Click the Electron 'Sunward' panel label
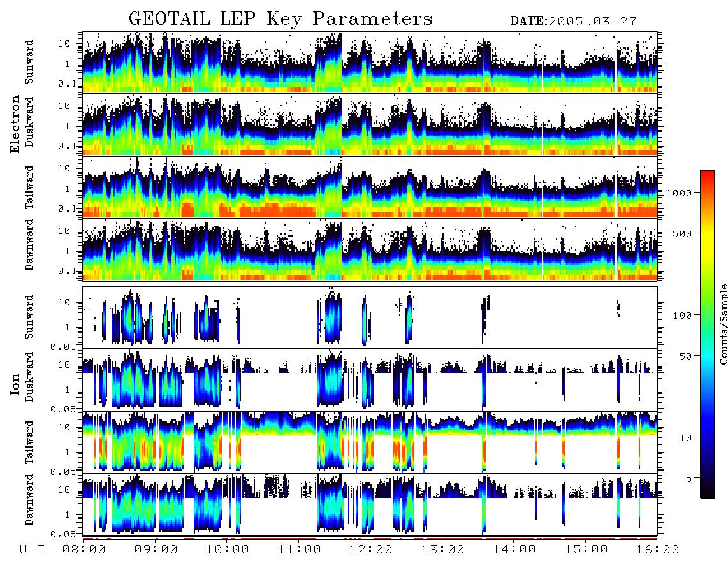 (x=29, y=62)
